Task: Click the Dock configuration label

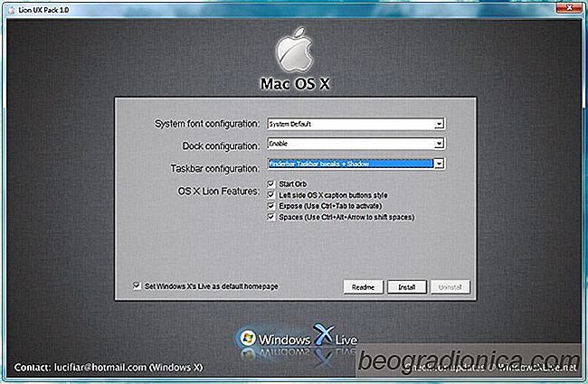Action: [x=221, y=145]
